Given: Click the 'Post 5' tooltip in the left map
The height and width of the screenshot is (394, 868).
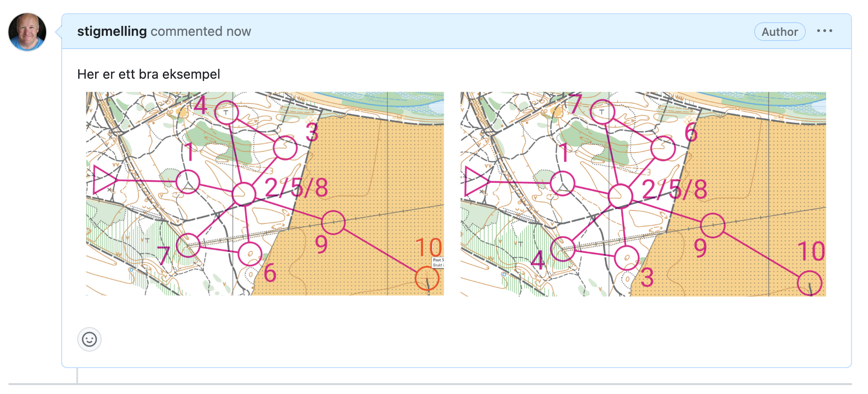Looking at the screenshot, I should (x=438, y=263).
